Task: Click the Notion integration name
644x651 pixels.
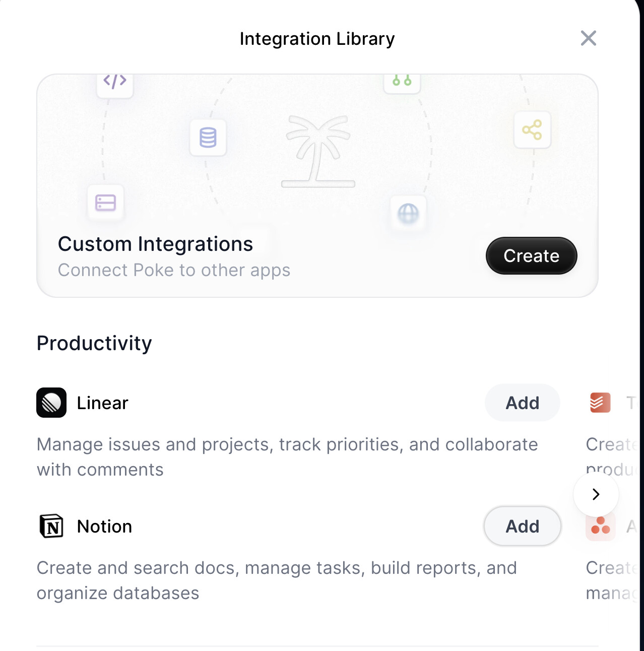Action: [x=104, y=527]
